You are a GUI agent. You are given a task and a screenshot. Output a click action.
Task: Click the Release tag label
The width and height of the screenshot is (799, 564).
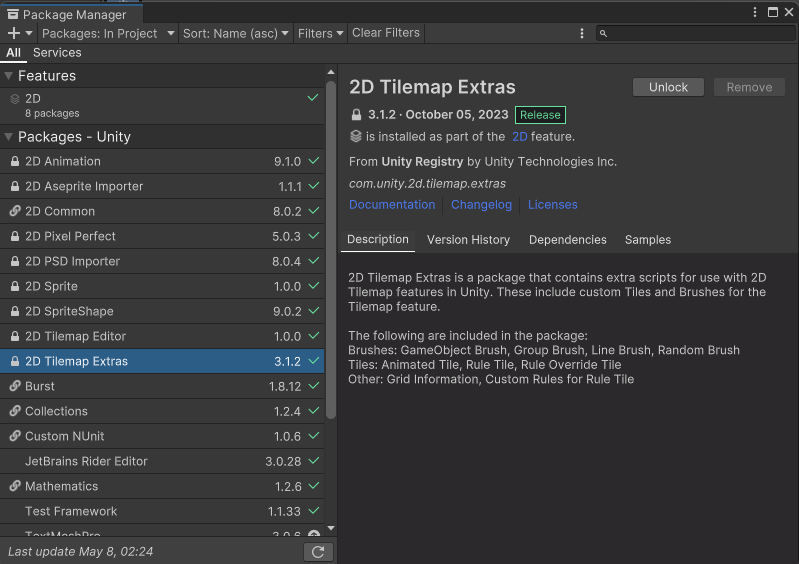tap(540, 115)
